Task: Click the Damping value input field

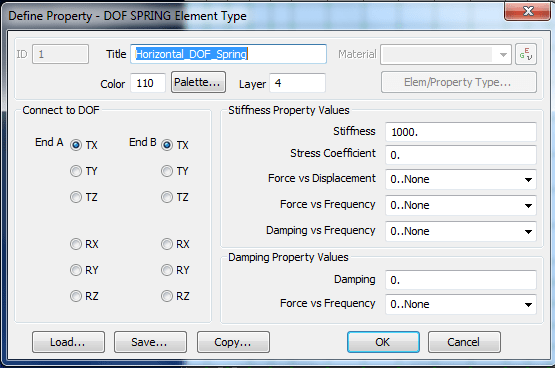Action: click(x=461, y=280)
